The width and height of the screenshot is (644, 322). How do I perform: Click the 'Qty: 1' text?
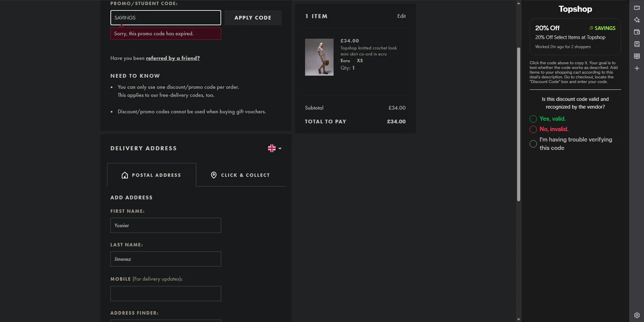click(347, 68)
